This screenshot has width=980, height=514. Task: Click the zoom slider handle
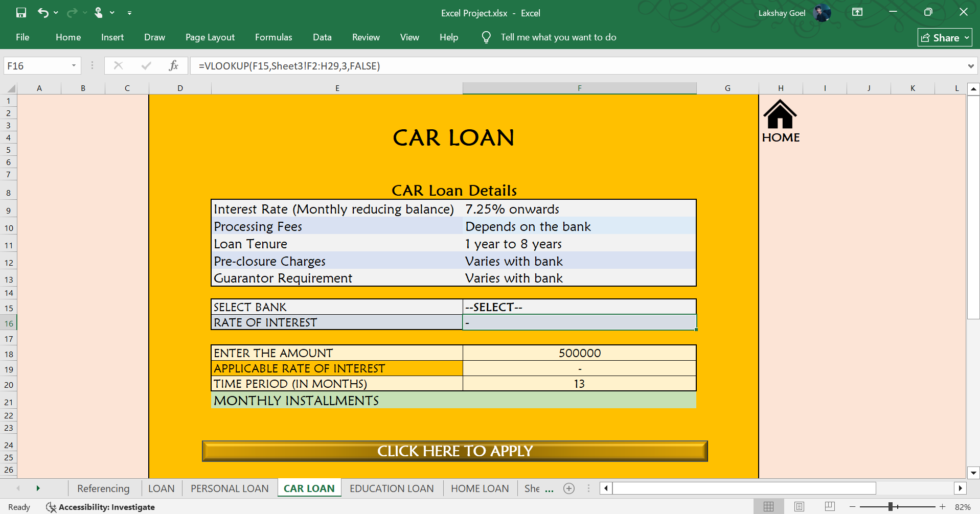coord(891,507)
